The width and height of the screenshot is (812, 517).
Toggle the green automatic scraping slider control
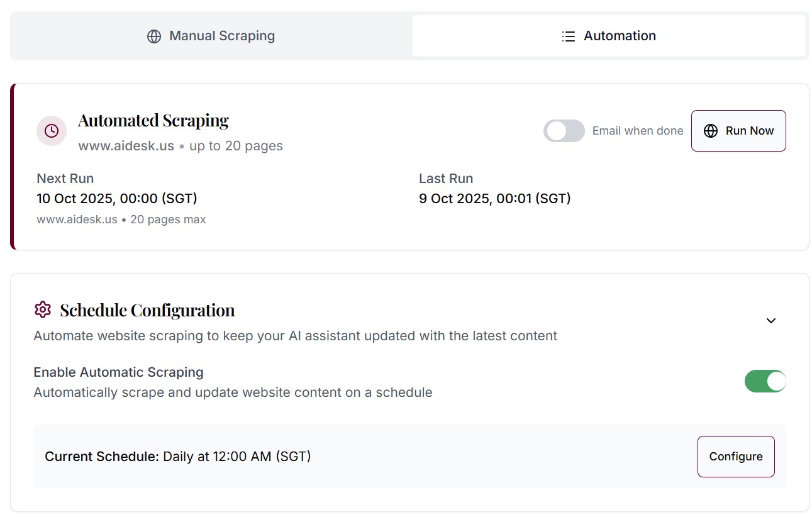(765, 381)
